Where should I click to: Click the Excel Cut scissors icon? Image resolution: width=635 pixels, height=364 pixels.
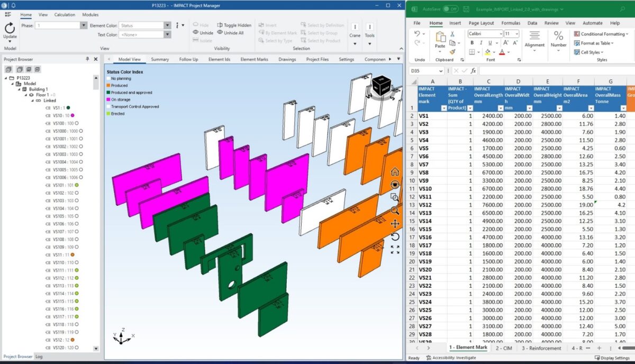coord(452,34)
